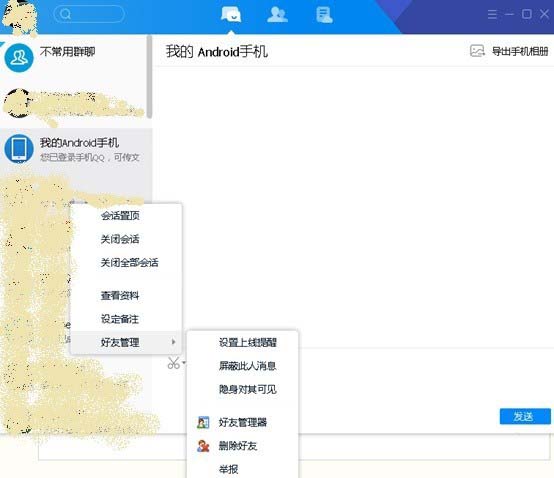Expand the 好友管理 submenu arrow
The height and width of the screenshot is (478, 554).
(173, 342)
